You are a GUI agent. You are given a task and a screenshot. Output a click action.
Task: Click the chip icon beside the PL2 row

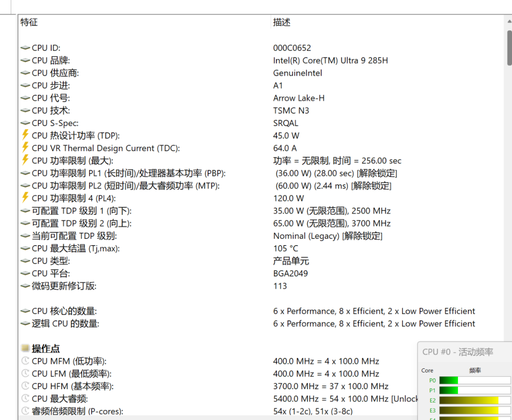pyautogui.click(x=25, y=186)
